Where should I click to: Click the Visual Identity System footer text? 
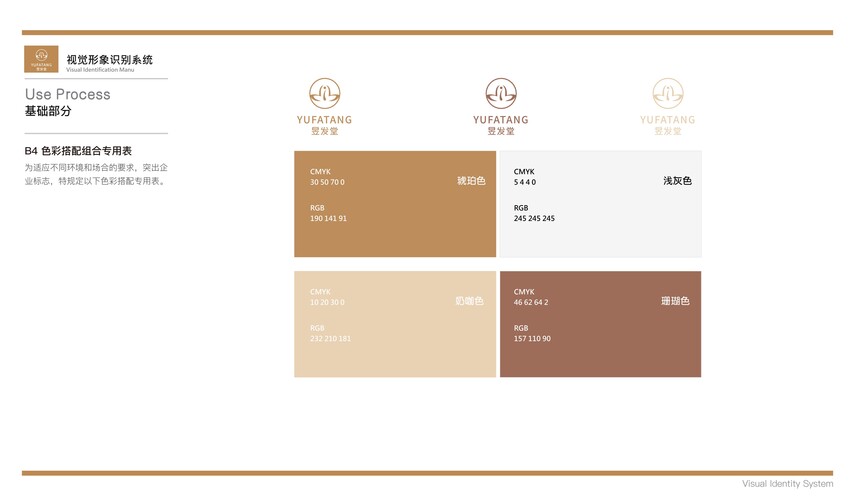pos(788,484)
